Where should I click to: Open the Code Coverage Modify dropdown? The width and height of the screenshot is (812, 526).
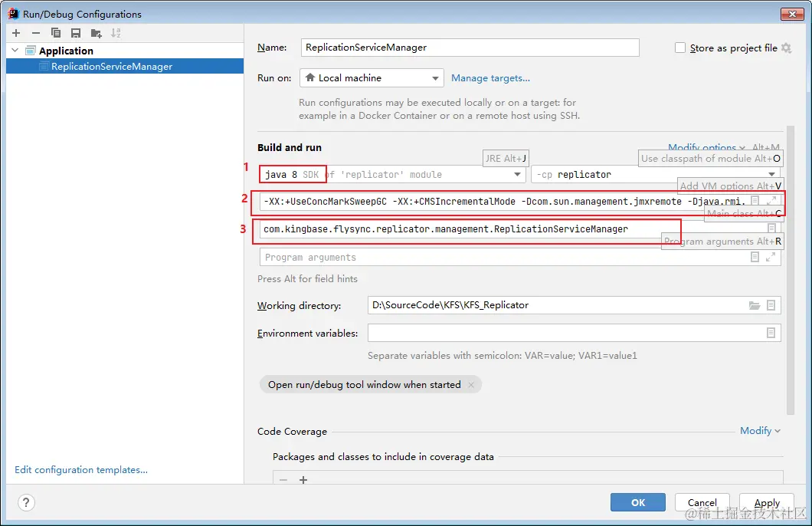point(760,431)
